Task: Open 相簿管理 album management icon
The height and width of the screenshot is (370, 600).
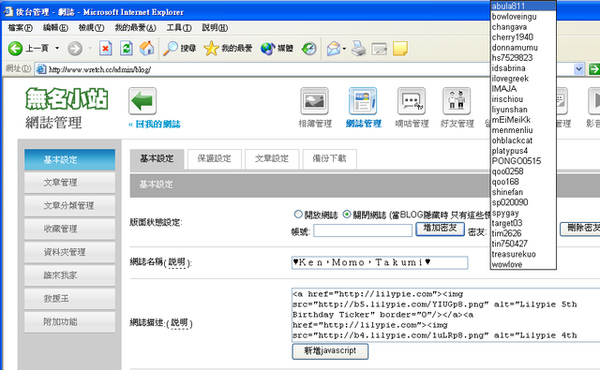Action: coord(314,101)
